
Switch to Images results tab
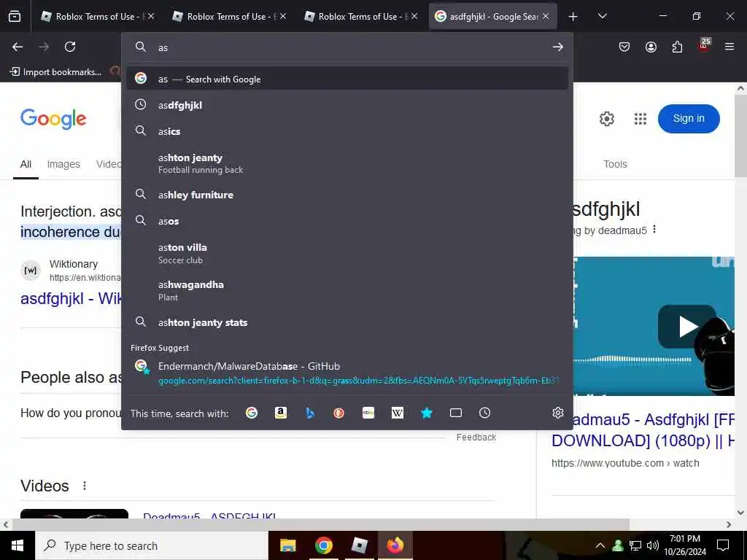pos(63,164)
